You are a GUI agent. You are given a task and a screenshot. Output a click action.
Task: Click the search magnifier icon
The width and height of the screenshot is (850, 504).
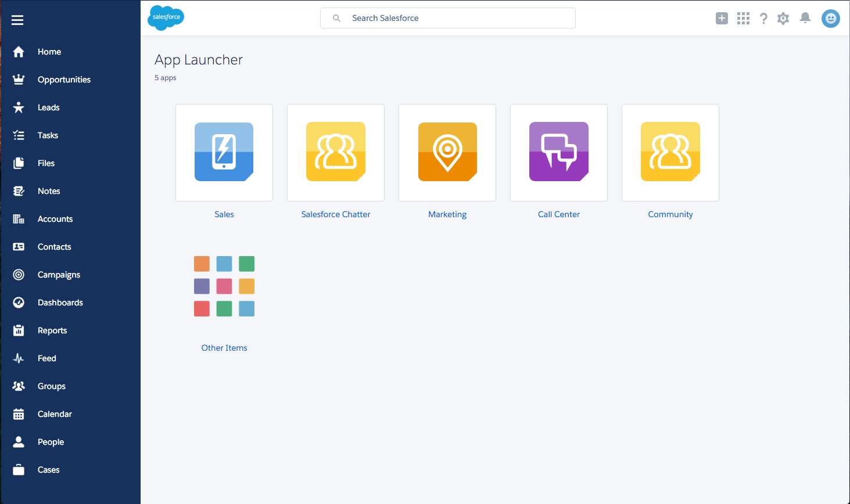tap(336, 19)
